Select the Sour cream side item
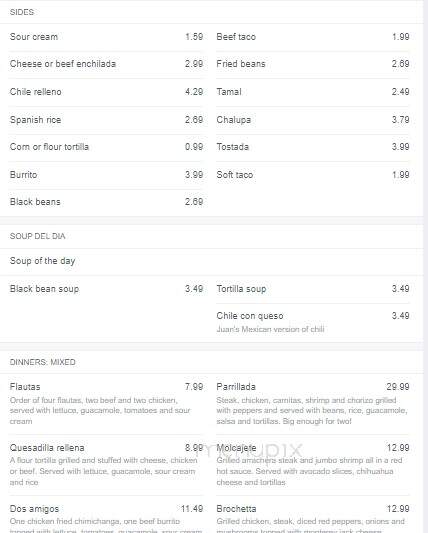 pos(106,37)
